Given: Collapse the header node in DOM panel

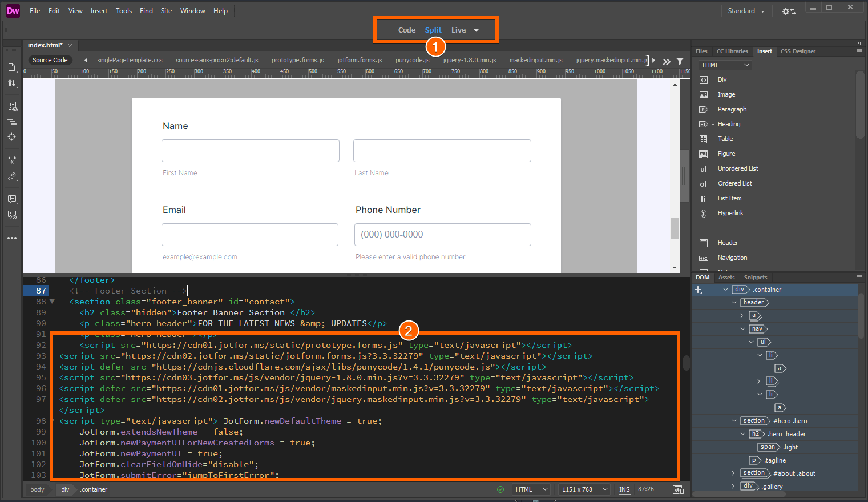Looking at the screenshot, I should [734, 303].
